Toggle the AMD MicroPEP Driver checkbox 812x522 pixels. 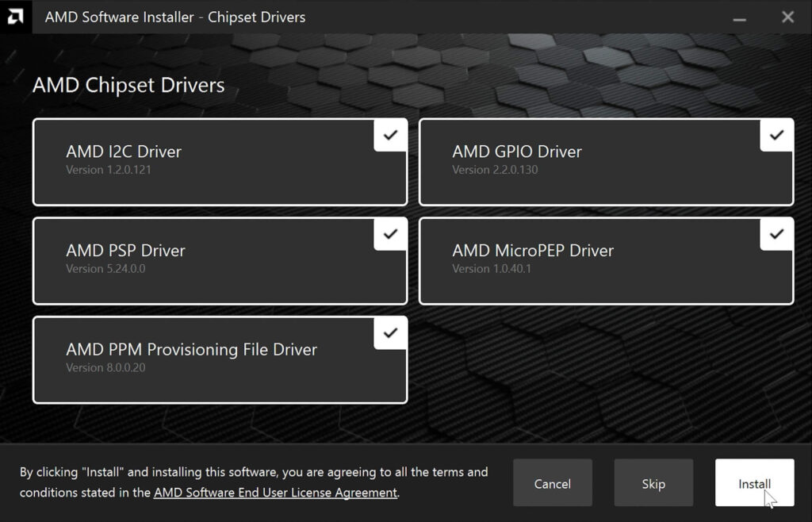point(776,234)
